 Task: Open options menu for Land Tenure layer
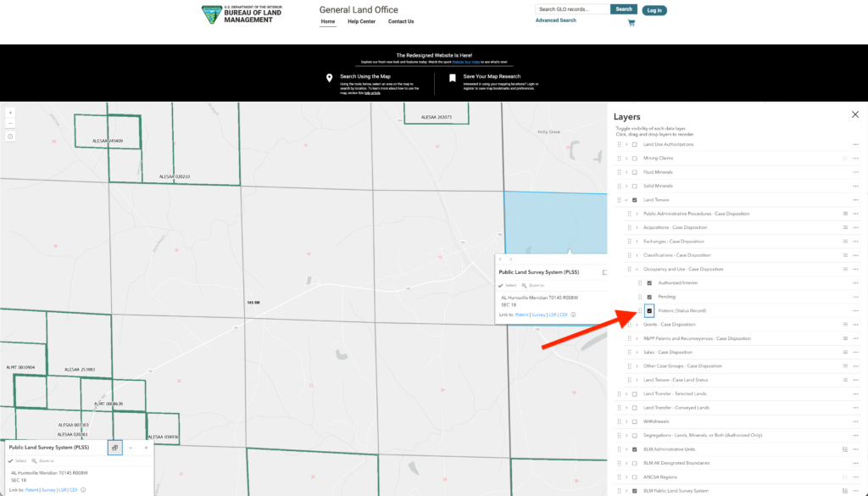(855, 200)
